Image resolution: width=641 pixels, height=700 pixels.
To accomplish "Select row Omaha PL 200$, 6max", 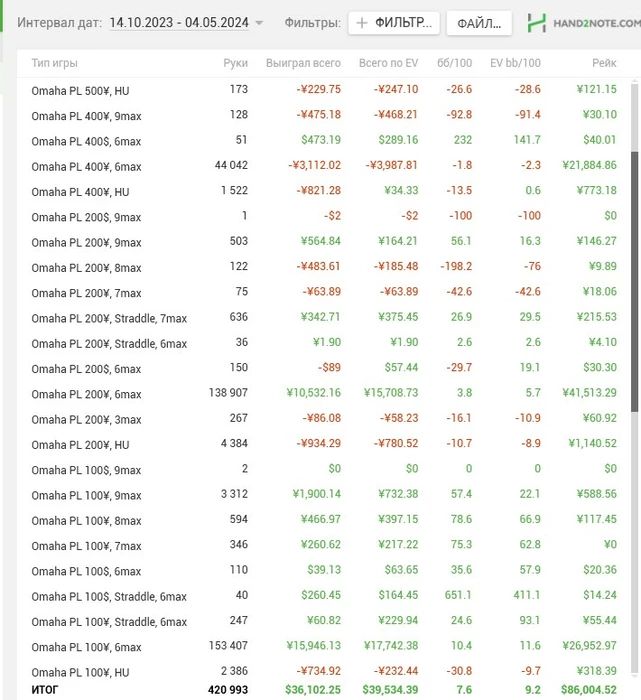I will point(324,368).
